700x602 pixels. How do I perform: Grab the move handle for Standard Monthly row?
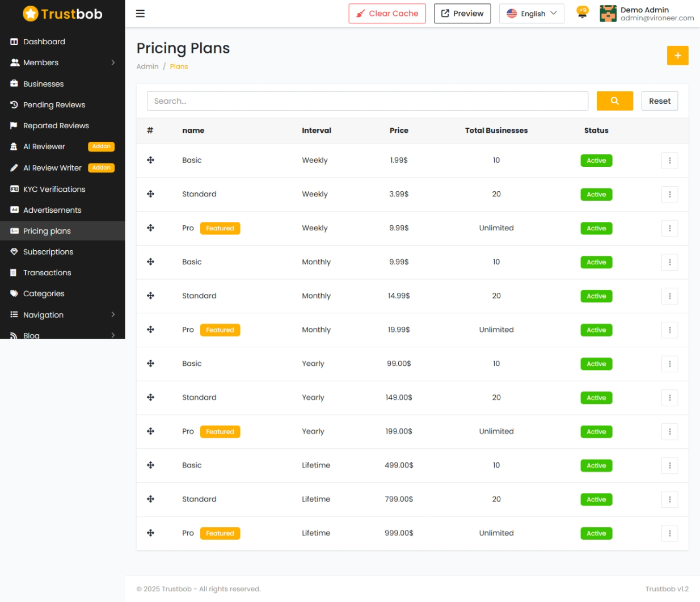(150, 296)
